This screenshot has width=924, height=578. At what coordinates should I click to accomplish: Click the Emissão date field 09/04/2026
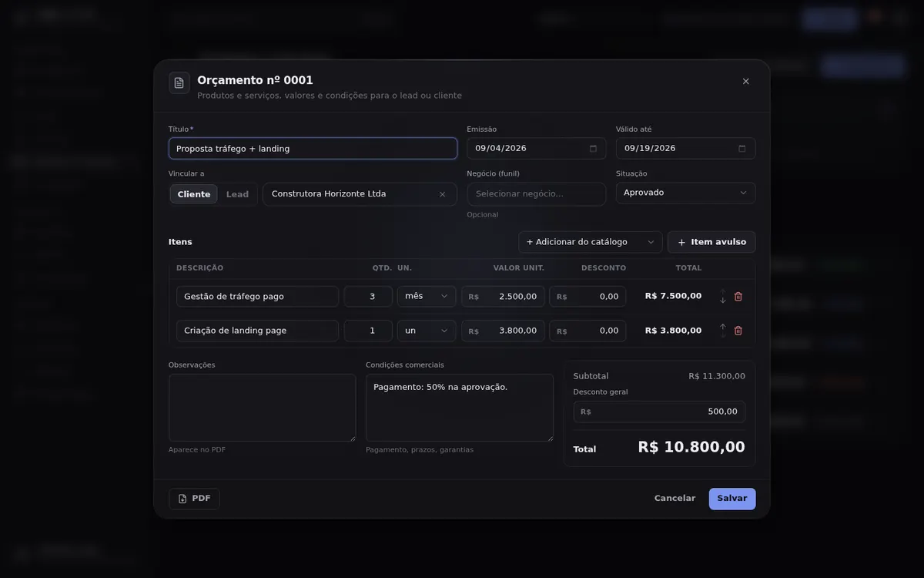click(x=537, y=149)
